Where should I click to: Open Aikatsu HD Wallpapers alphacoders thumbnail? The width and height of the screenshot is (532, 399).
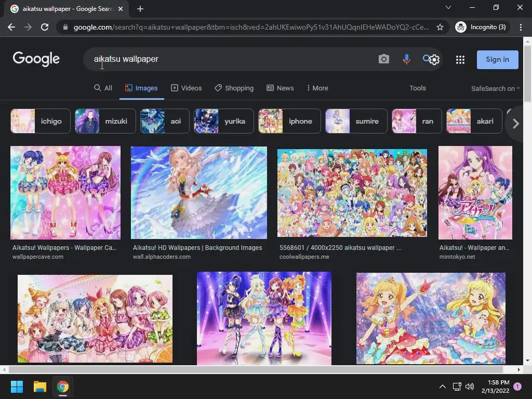(x=199, y=193)
